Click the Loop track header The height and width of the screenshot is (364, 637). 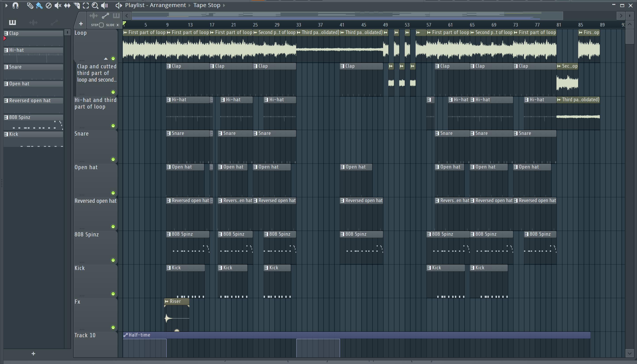(96, 46)
